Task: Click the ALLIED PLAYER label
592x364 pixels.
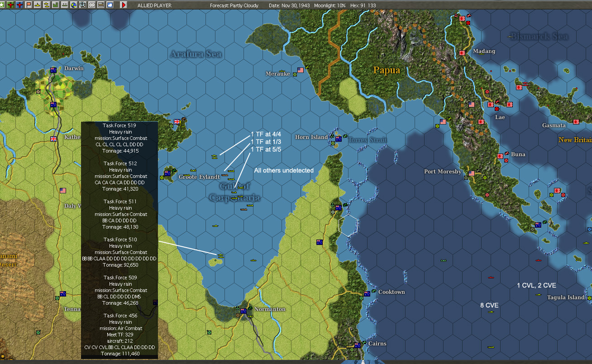Action: point(155,5)
